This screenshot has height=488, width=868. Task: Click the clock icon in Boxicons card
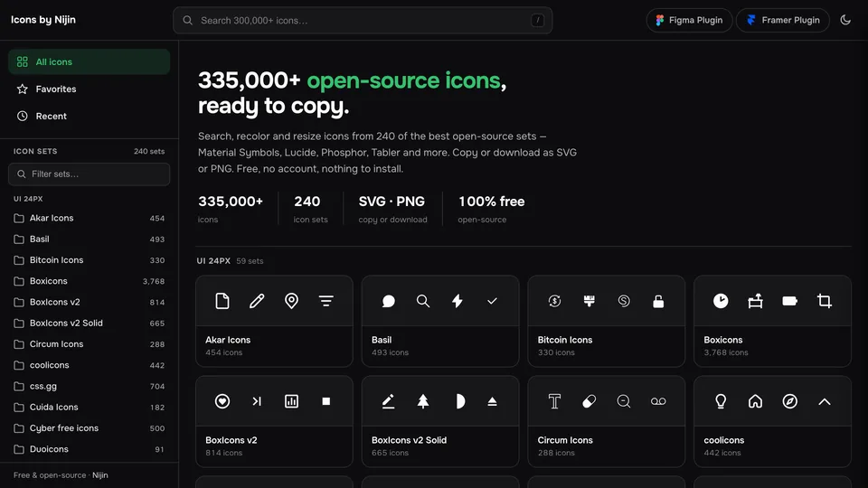coord(721,301)
